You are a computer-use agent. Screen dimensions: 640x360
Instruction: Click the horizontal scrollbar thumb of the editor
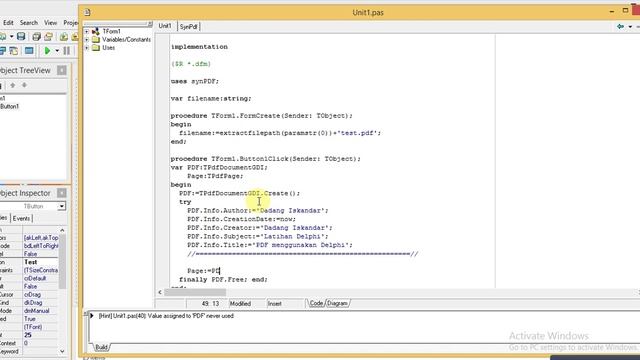point(195,292)
